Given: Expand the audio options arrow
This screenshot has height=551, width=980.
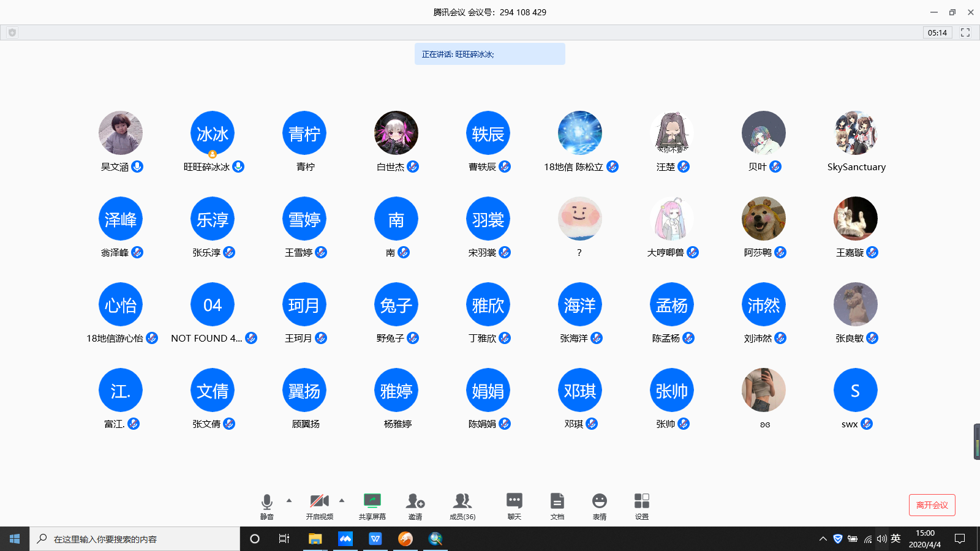Looking at the screenshot, I should (x=289, y=500).
